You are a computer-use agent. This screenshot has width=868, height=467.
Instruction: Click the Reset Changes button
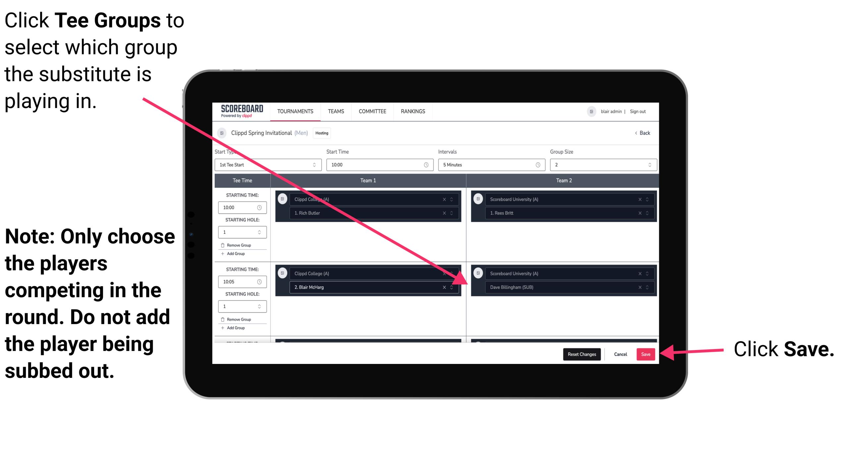tap(581, 354)
